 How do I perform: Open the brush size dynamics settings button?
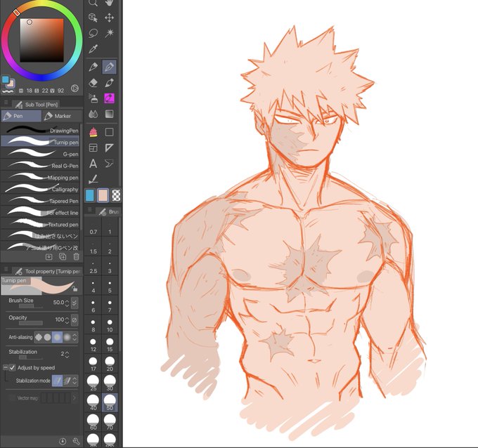tap(75, 303)
